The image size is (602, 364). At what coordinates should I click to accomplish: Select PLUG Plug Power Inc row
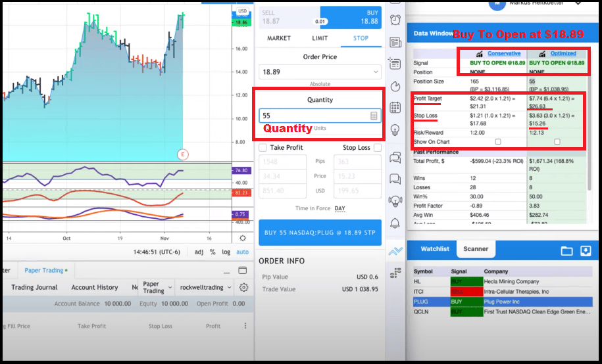coord(503,302)
